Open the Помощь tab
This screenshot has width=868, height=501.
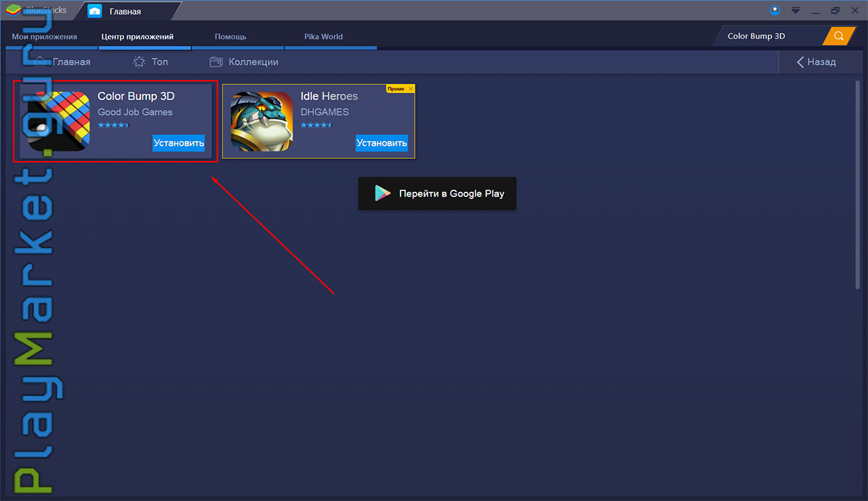point(230,37)
